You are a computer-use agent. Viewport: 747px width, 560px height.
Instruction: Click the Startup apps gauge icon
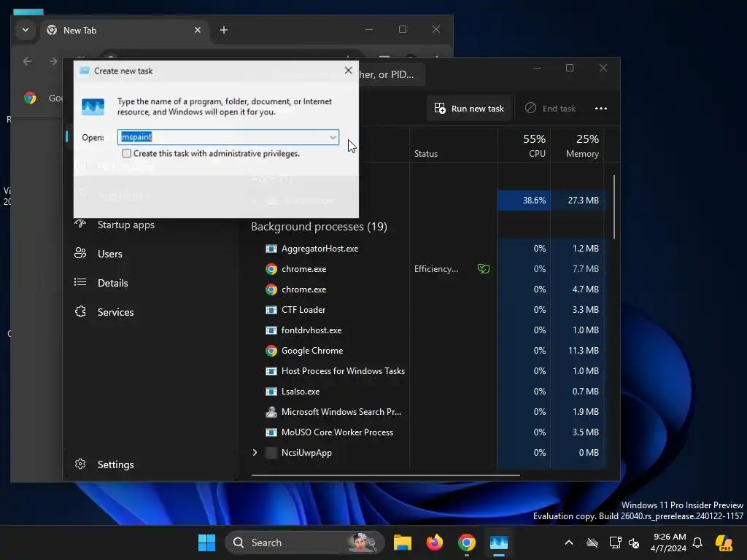pyautogui.click(x=80, y=224)
